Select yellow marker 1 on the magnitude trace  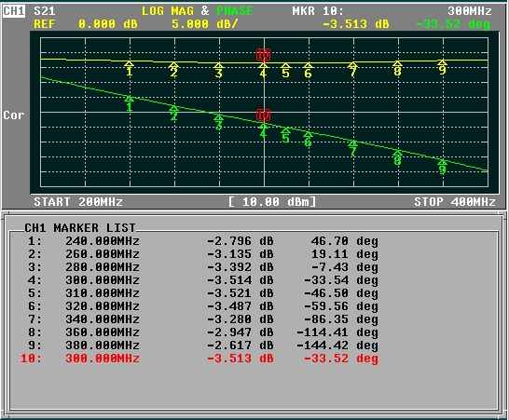click(130, 68)
